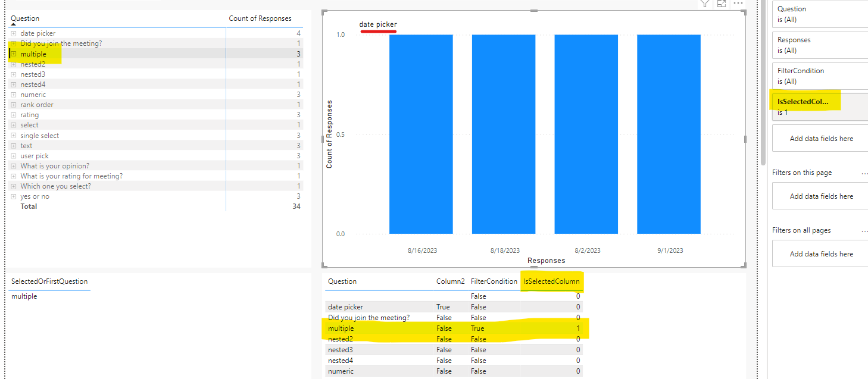Click the 'Count of Responses' y-axis title
Screen dimensions: 868x379
click(329, 134)
